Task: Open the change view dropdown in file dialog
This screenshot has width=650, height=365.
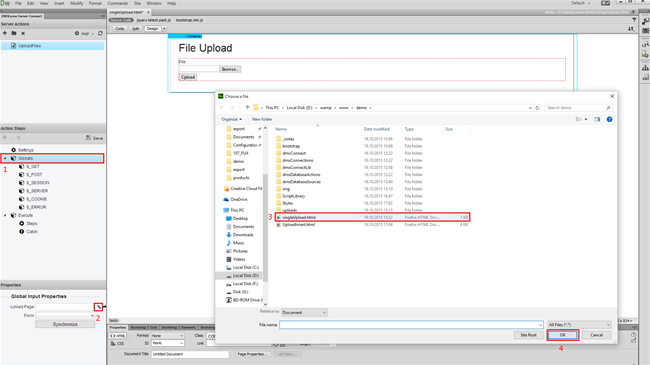Action: click(586, 119)
